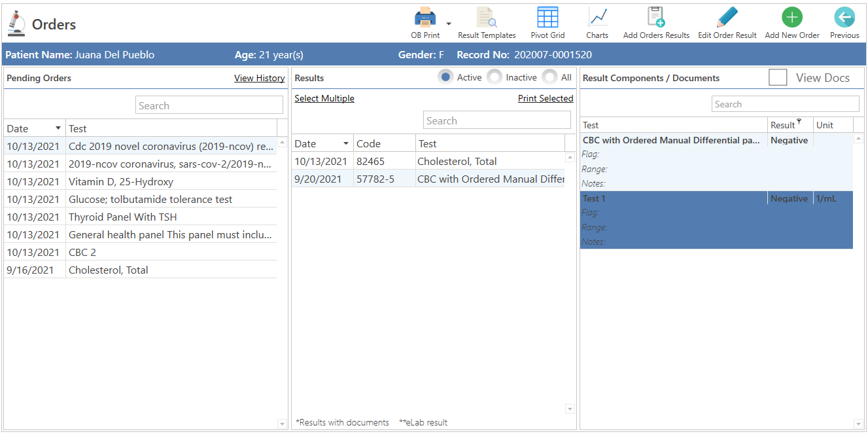Focus the Pending Orders search field
Image resolution: width=868 pixels, height=434 pixels.
coord(209,105)
